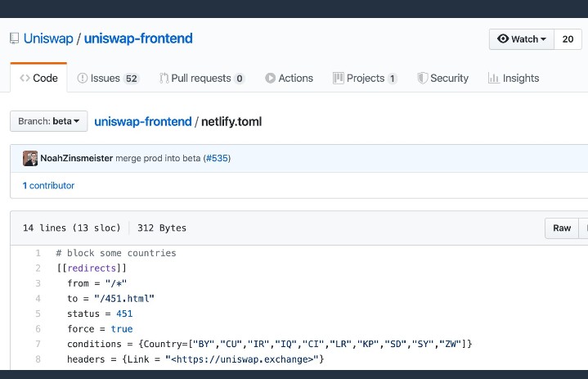
Task: Click uniswap-frontend in the file breadcrumb
Action: tap(143, 122)
